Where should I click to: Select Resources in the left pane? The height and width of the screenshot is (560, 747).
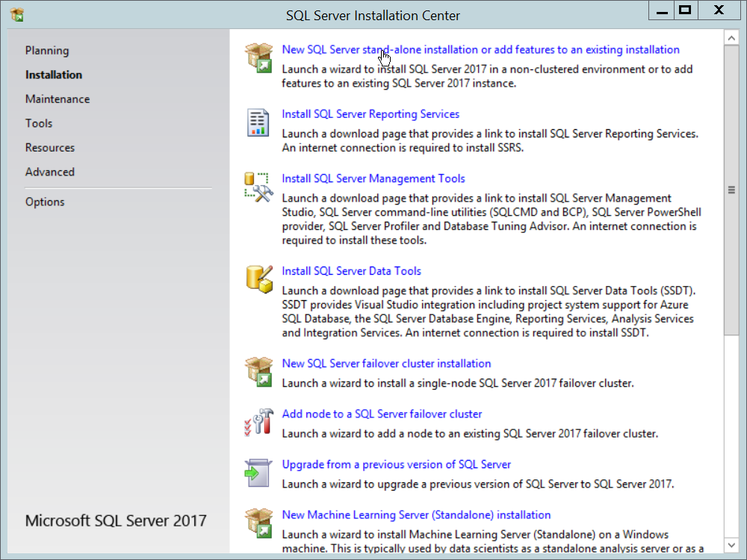click(50, 148)
